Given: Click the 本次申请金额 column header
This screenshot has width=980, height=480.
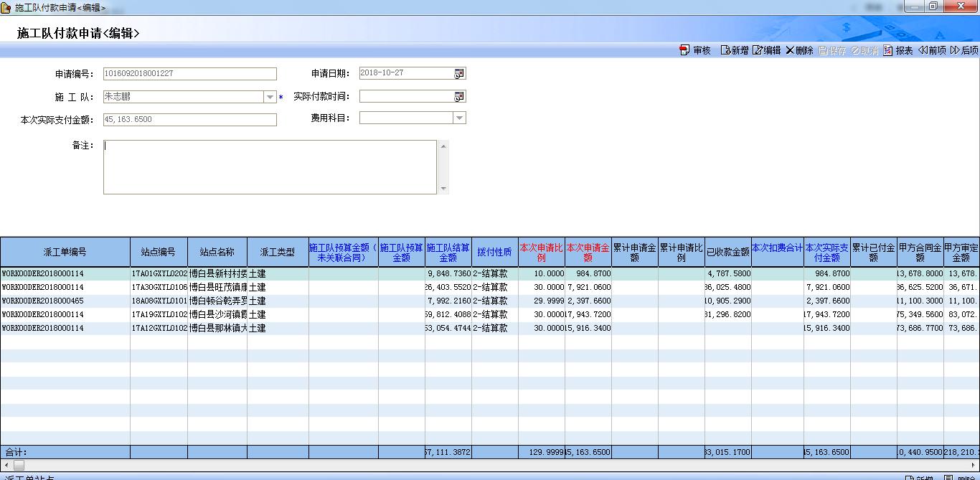Looking at the screenshot, I should pos(588,252).
